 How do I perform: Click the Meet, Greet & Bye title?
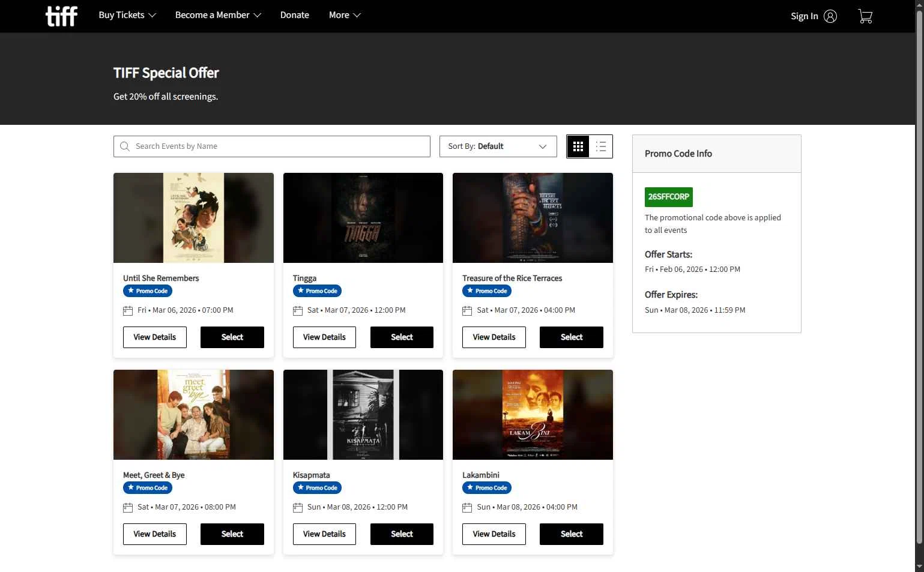point(154,475)
